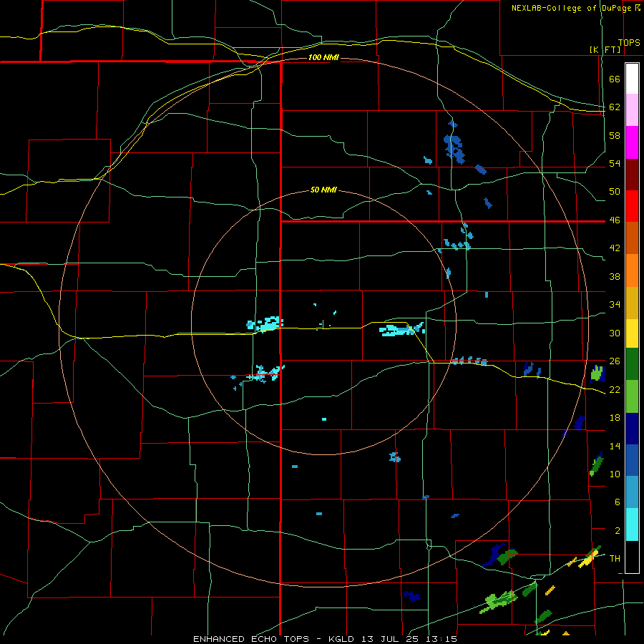644x644 pixels.
Task: Click the [K FT] units label
Action: pyautogui.click(x=605, y=49)
